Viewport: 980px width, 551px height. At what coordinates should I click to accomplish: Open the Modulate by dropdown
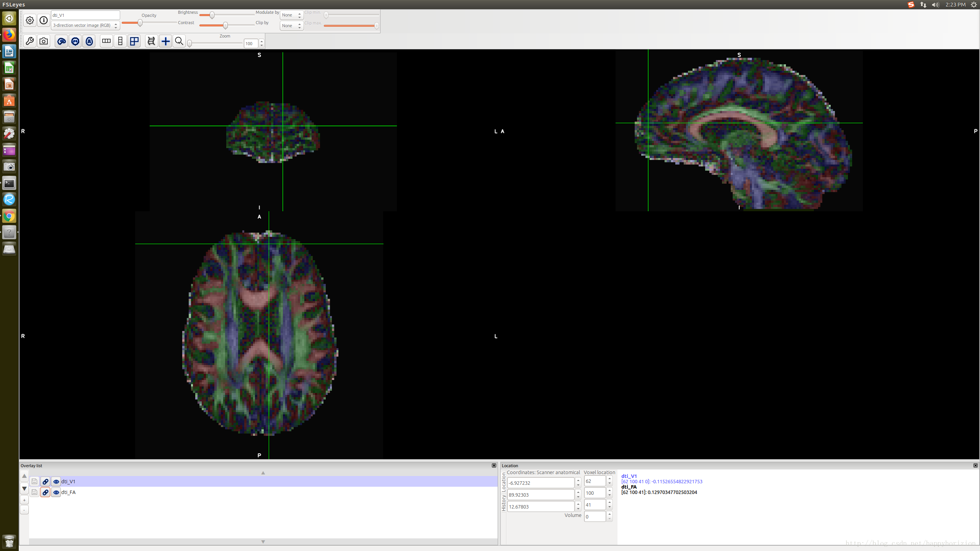pyautogui.click(x=292, y=15)
